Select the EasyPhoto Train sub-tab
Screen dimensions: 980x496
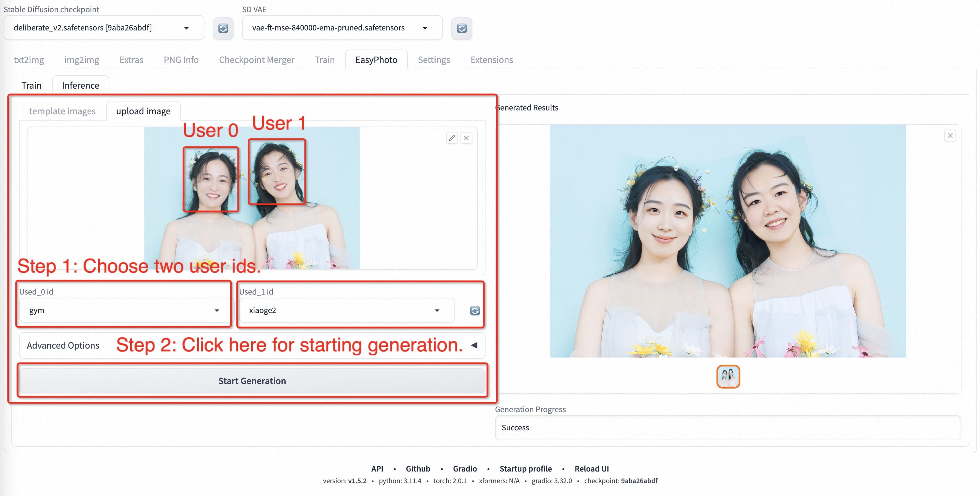(31, 85)
